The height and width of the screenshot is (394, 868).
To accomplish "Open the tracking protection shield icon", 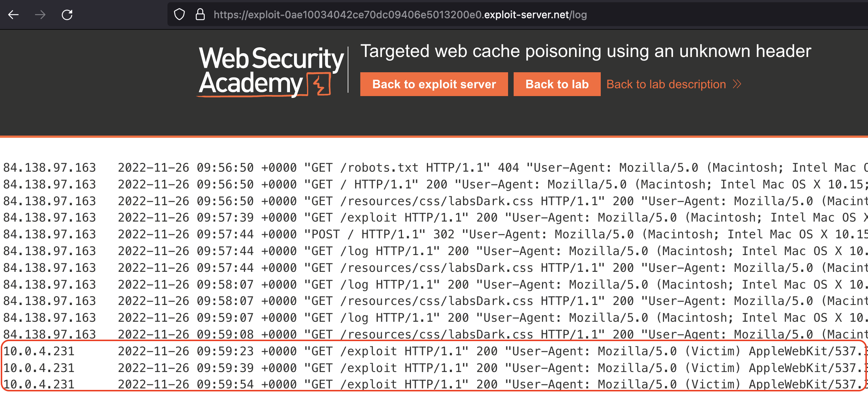I will pos(179,15).
